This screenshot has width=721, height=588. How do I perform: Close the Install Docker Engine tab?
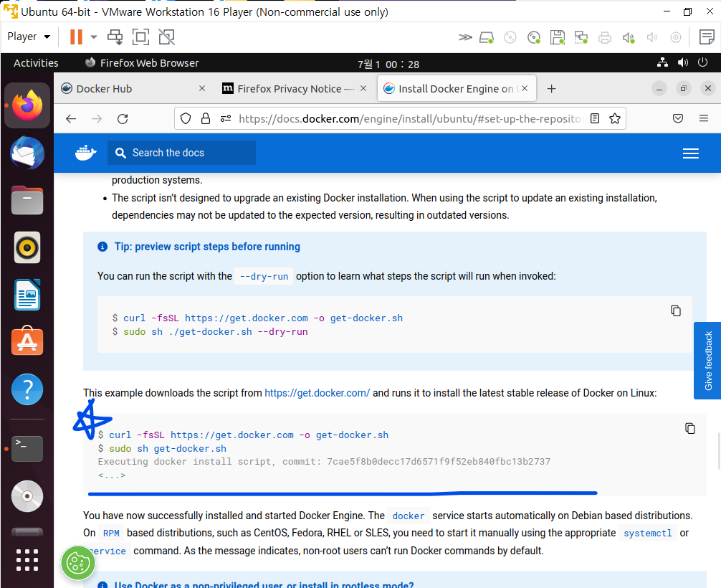point(525,88)
